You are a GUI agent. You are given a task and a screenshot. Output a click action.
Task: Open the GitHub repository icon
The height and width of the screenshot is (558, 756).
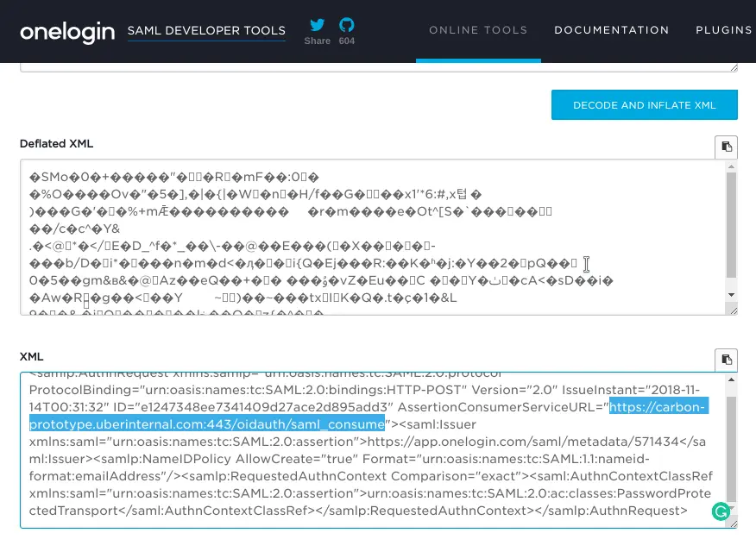click(346, 24)
